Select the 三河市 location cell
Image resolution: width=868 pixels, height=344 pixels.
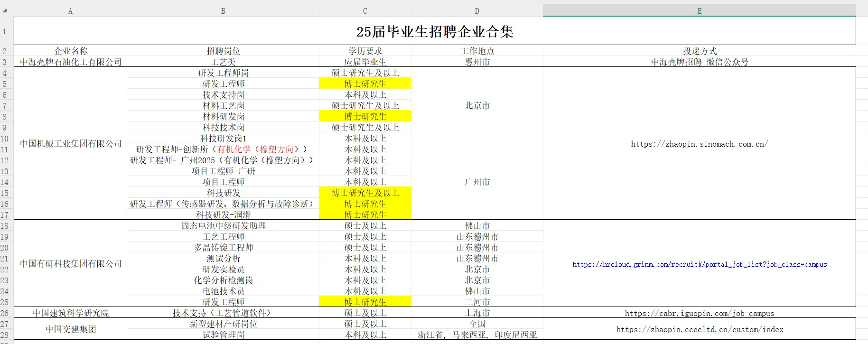[477, 302]
